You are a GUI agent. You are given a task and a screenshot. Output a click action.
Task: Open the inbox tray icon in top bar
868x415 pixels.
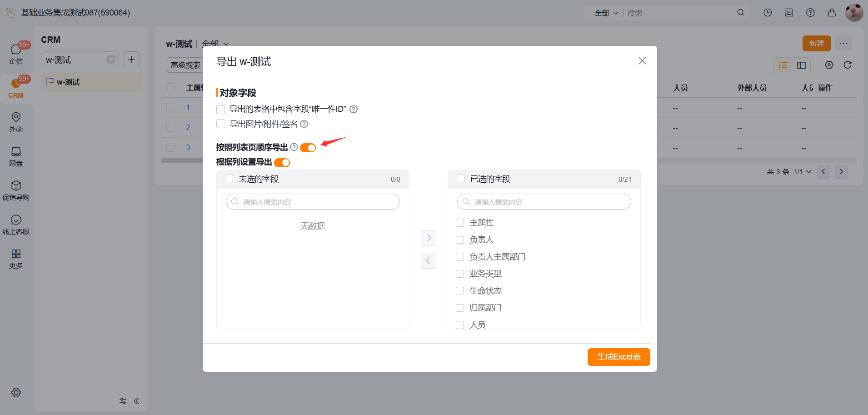pyautogui.click(x=789, y=13)
